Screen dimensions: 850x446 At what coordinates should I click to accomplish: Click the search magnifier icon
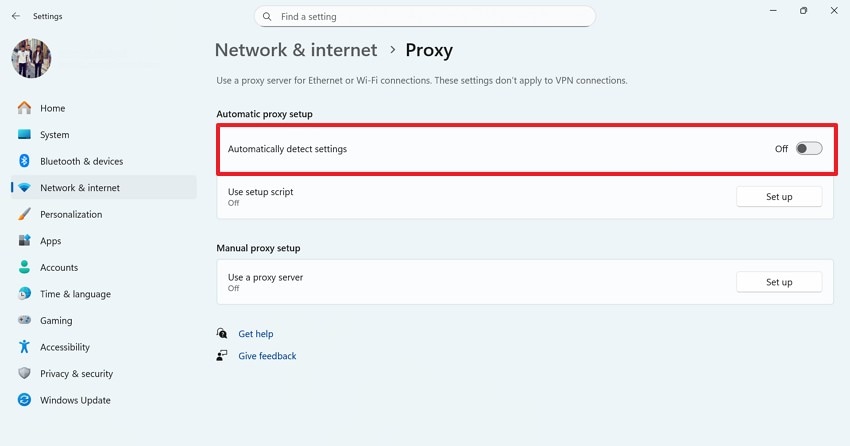267,17
